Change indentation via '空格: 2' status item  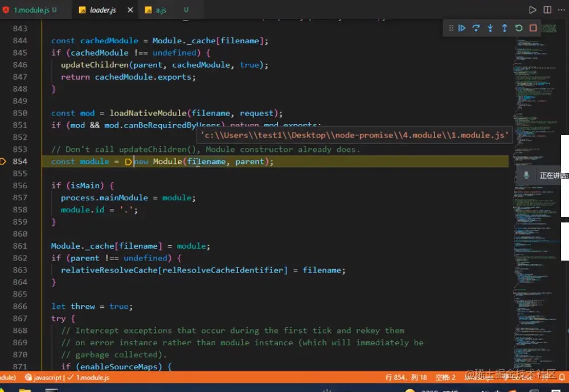[x=445, y=378]
